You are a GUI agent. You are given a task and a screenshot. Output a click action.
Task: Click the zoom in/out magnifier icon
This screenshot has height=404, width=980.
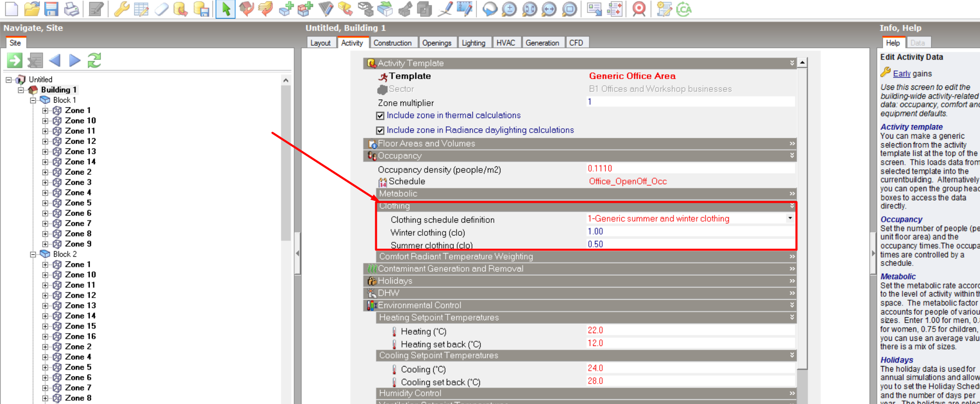(509, 9)
